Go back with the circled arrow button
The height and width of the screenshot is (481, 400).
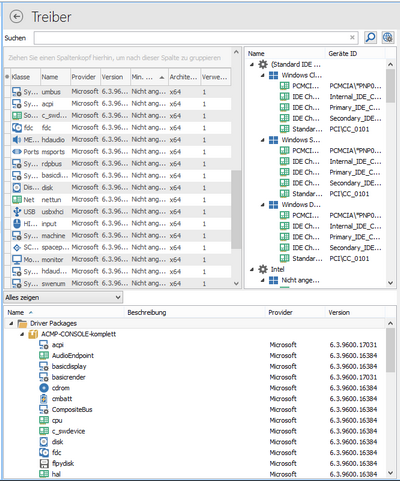pos(16,16)
